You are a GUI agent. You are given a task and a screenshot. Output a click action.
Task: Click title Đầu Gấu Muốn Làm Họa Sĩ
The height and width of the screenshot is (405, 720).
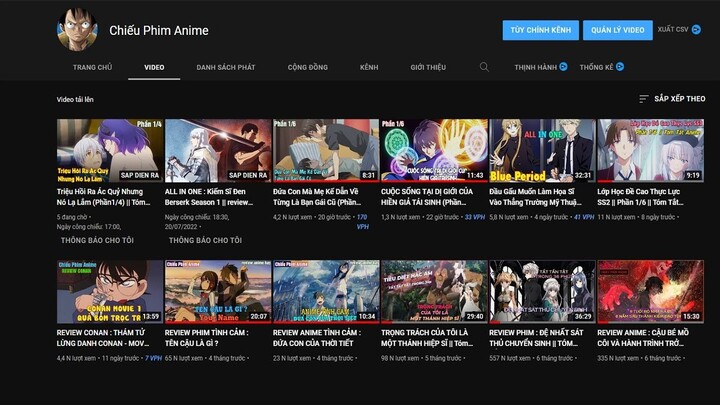tap(535, 197)
